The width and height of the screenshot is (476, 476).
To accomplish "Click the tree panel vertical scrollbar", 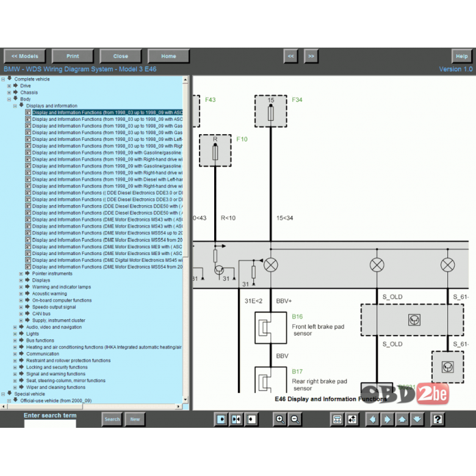I will [186, 170].
